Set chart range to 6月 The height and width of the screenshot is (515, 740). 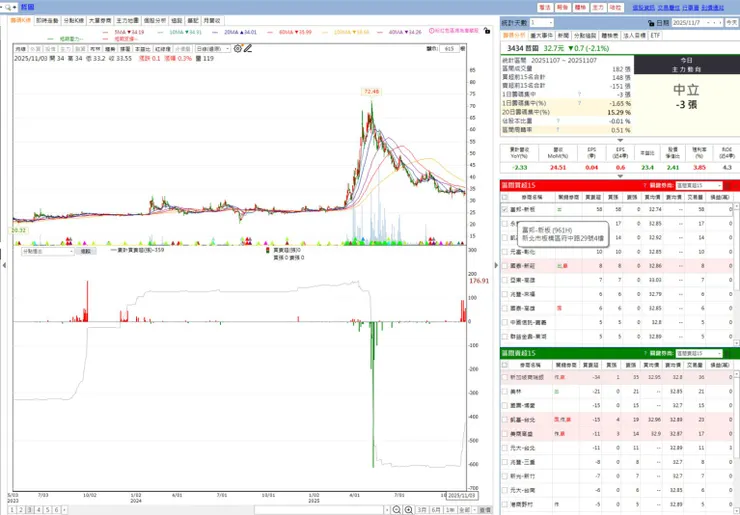point(436,510)
